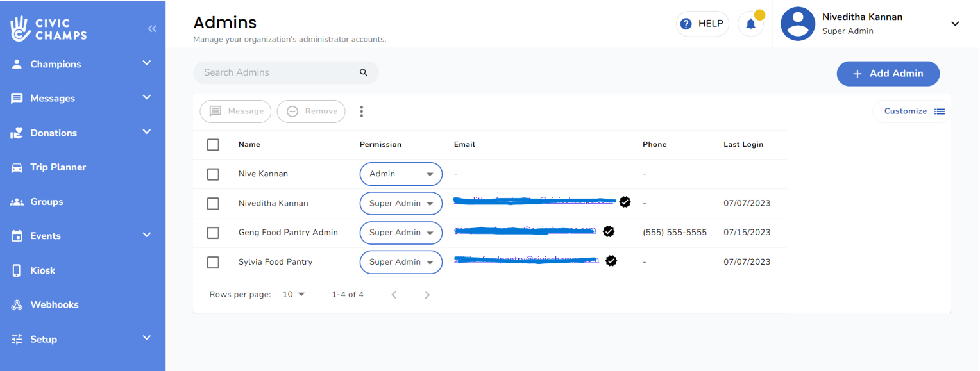Change rows per page dropdown
The height and width of the screenshot is (371, 980).
click(x=294, y=295)
